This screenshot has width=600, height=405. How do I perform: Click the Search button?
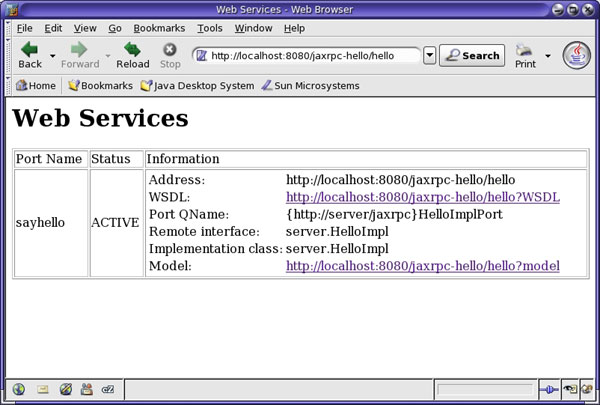[472, 56]
